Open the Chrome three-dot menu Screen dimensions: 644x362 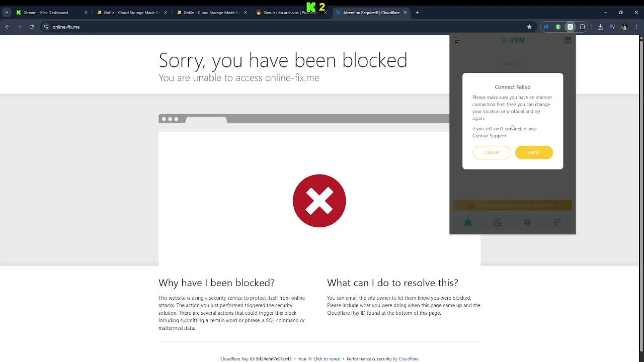tap(636, 27)
